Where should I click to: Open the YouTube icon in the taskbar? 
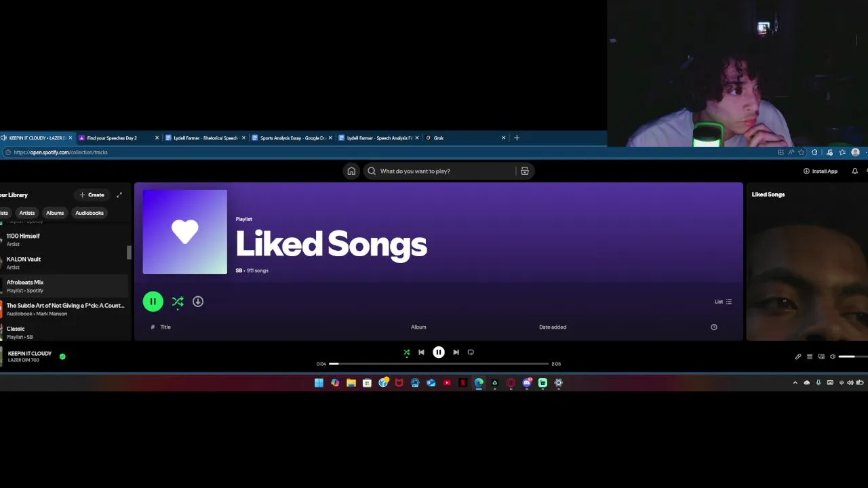(447, 383)
